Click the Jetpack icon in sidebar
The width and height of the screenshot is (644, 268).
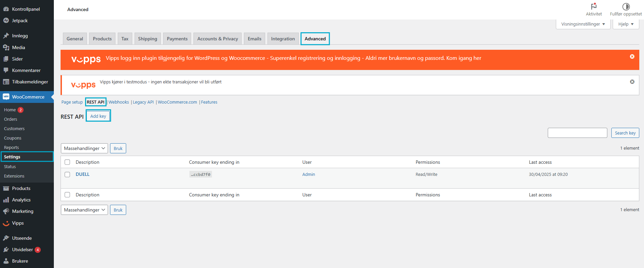point(6,21)
